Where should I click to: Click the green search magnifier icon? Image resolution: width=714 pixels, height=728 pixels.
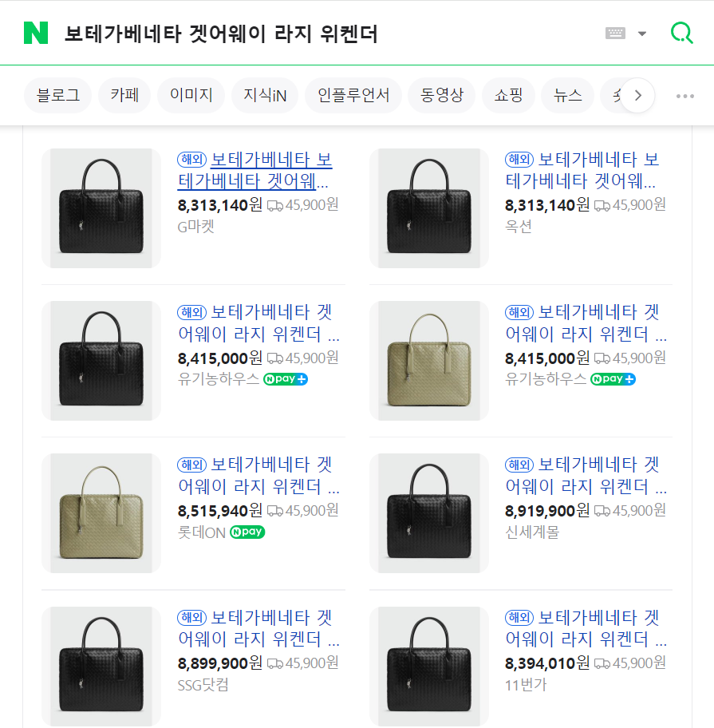click(681, 34)
